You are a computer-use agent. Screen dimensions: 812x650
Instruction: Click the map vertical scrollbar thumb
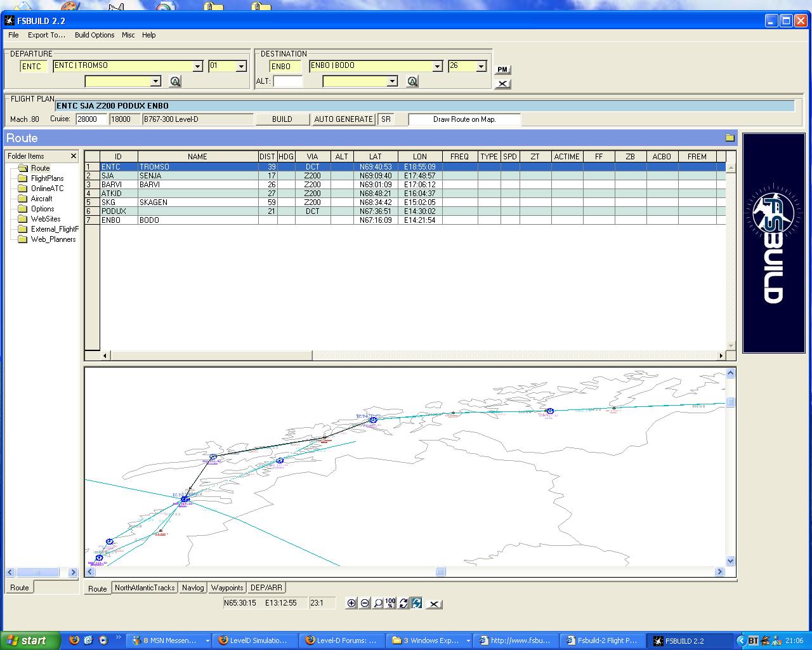pyautogui.click(x=730, y=402)
